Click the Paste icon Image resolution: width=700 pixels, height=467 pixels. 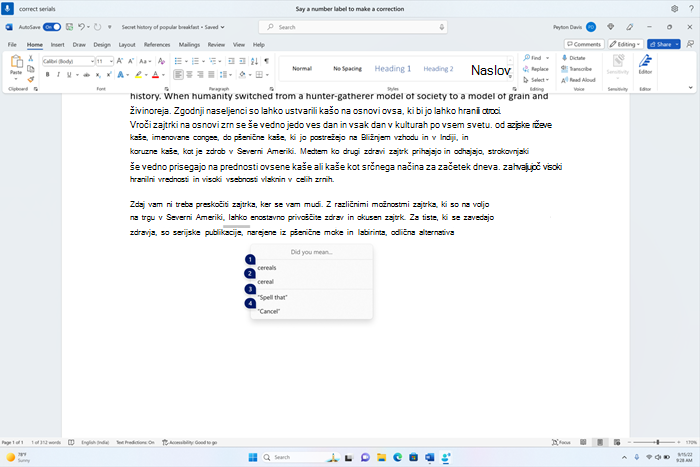pos(16,62)
